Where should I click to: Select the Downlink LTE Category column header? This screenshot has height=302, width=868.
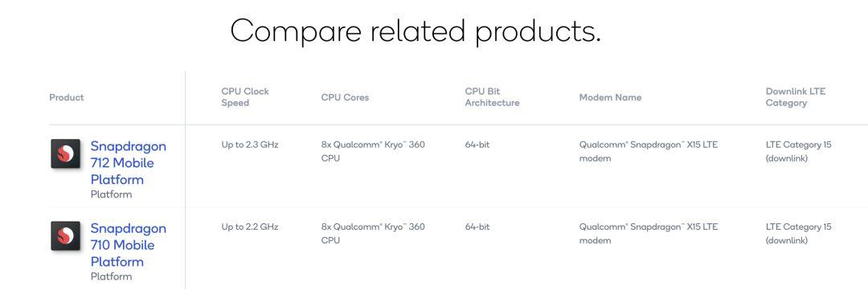[796, 97]
